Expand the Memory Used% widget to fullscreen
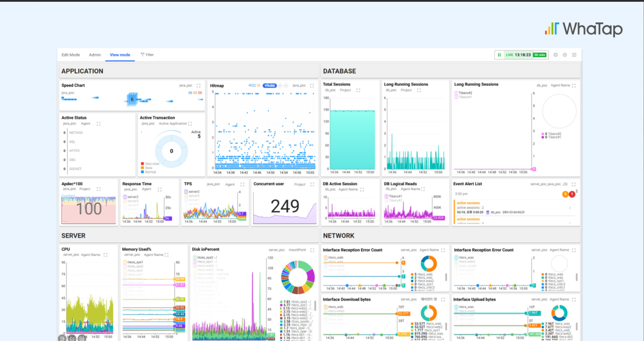Image resolution: width=644 pixels, height=341 pixels. [x=166, y=255]
